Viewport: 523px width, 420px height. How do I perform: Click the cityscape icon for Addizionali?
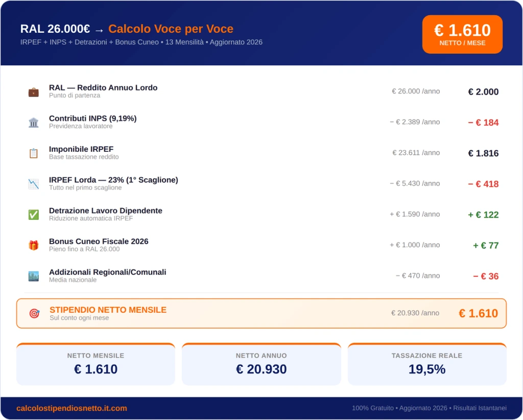33,276
